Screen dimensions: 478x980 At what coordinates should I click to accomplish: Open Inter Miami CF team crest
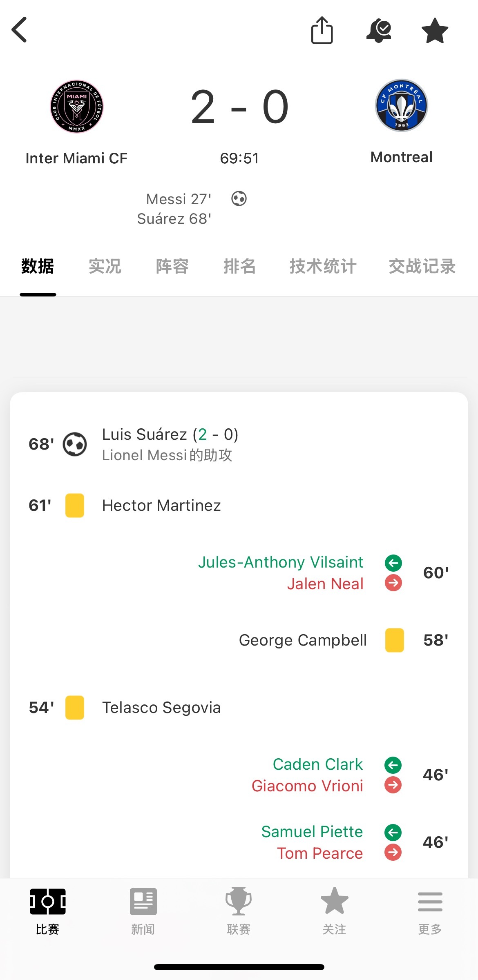(x=77, y=106)
